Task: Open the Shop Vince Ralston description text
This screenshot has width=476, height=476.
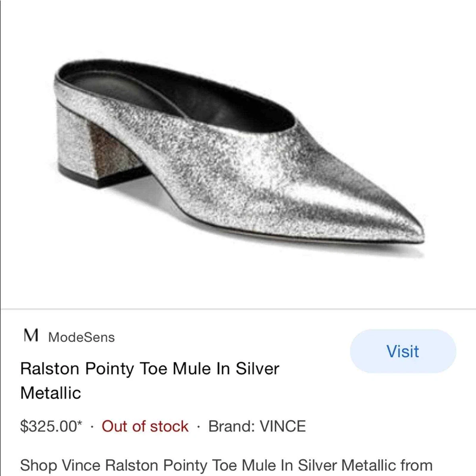Action: [226, 465]
